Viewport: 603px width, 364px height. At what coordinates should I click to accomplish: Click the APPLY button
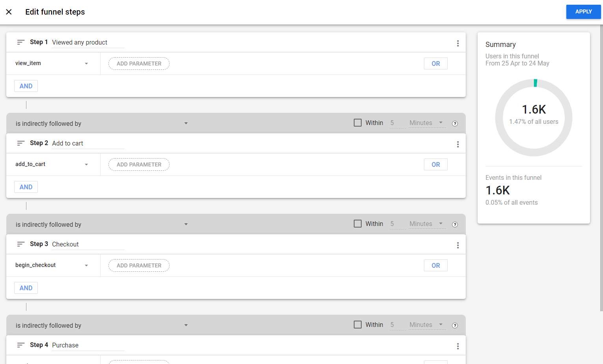[x=583, y=12]
